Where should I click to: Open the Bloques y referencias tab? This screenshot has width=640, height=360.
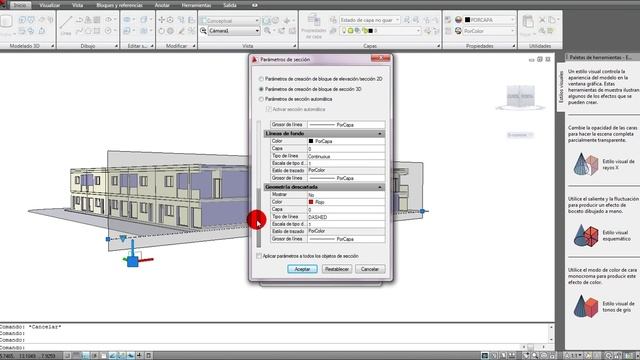119,5
